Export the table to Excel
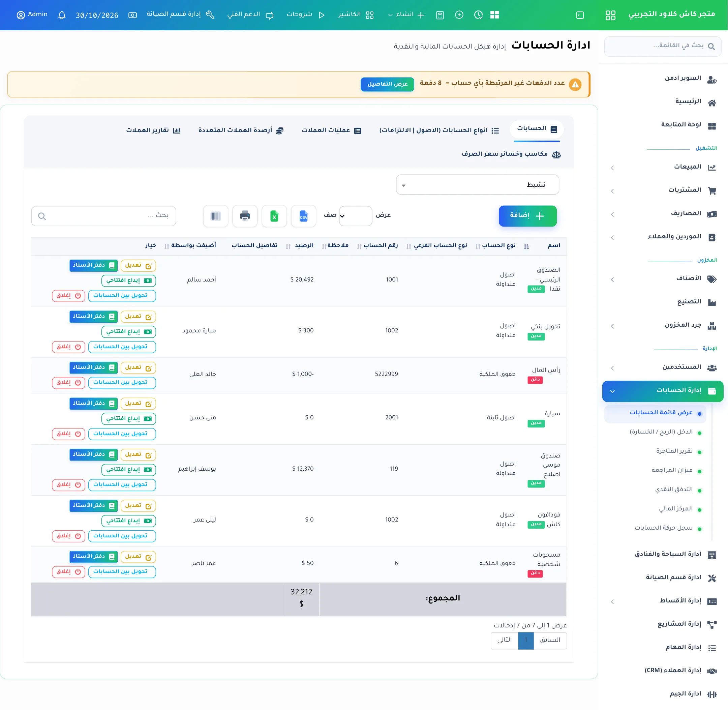Viewport: 728px width, 710px height. 274,216
